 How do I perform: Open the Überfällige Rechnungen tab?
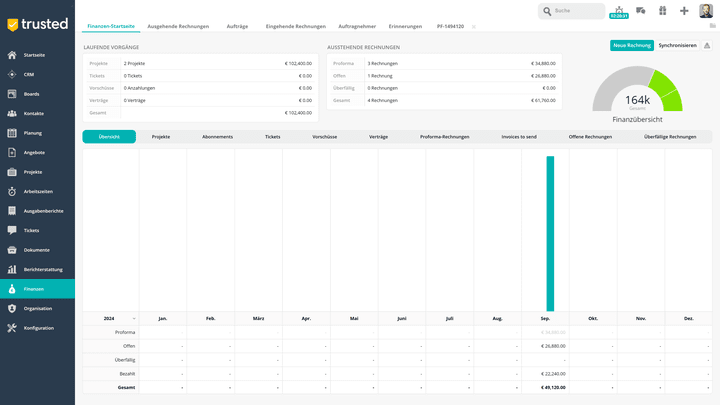[x=669, y=136]
